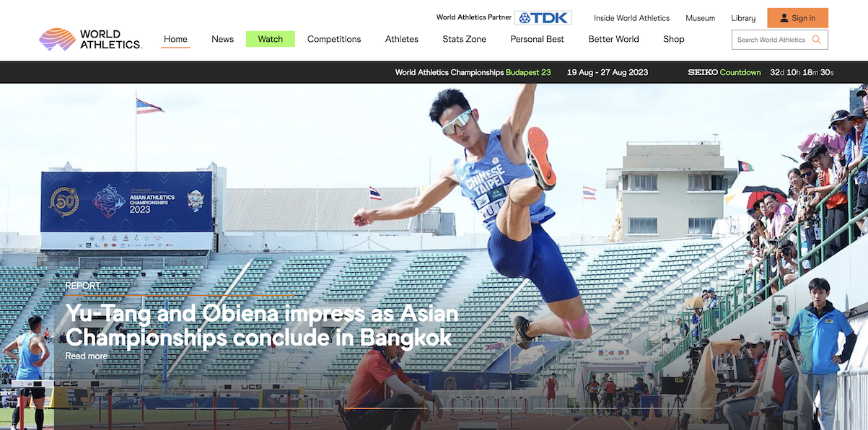The height and width of the screenshot is (430, 868).
Task: Open the Home menu item
Action: [175, 39]
